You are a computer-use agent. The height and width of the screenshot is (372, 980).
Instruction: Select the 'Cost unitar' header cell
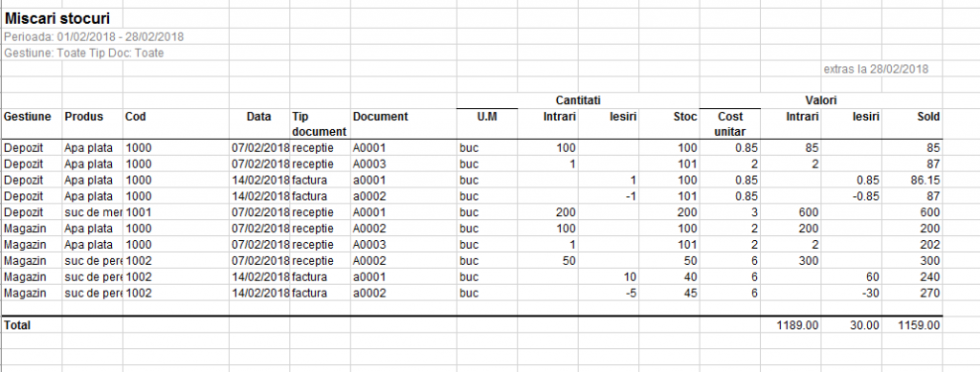coord(730,124)
